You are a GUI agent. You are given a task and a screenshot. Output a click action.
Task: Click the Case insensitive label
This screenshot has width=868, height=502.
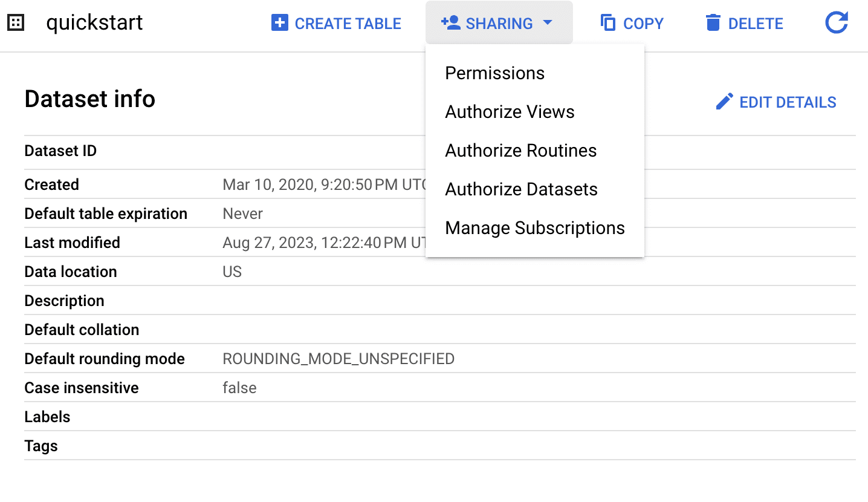click(x=82, y=388)
